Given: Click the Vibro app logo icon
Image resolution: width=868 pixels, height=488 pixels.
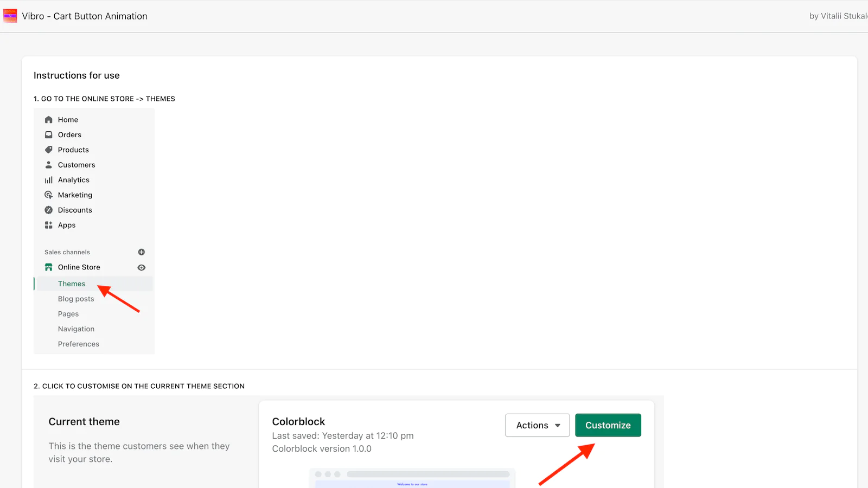Looking at the screenshot, I should [10, 16].
